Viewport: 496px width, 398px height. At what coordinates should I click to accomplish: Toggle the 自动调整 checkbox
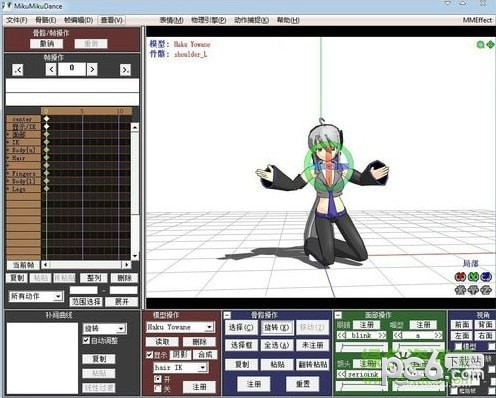(x=86, y=340)
